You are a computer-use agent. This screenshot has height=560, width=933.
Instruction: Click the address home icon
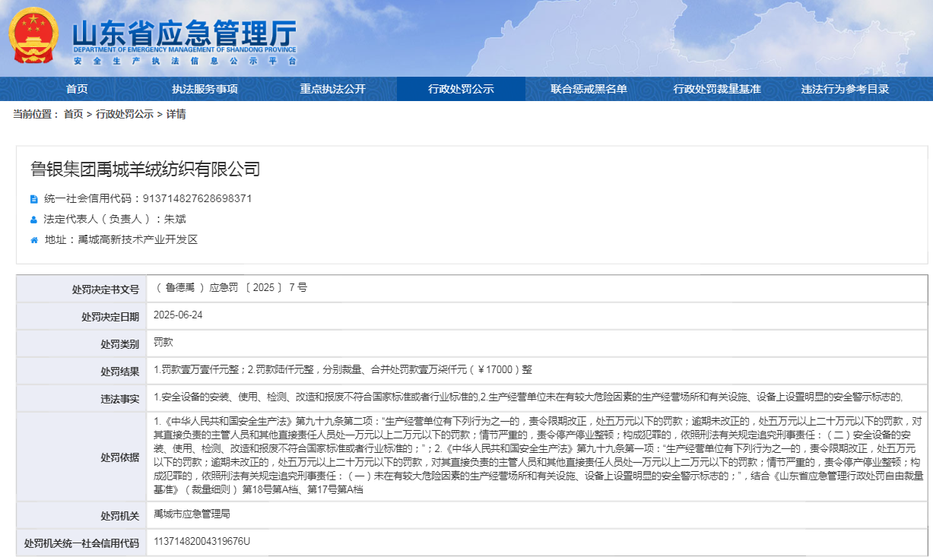[33, 240]
